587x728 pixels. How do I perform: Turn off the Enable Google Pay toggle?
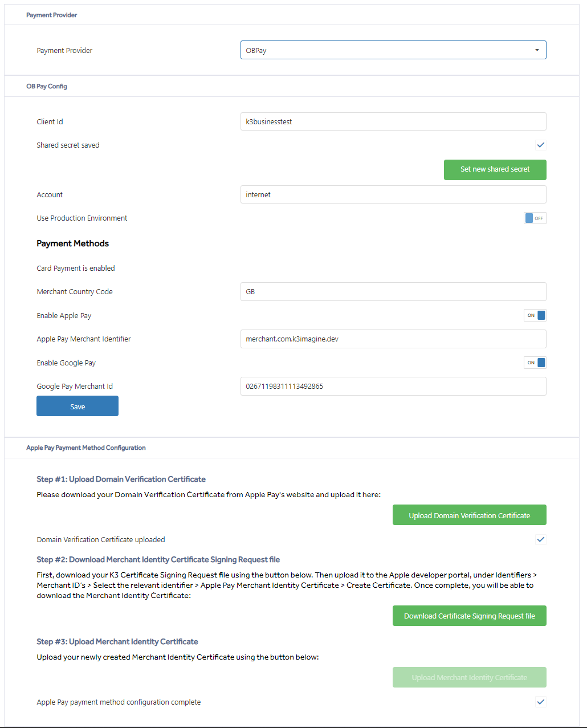pyautogui.click(x=535, y=363)
